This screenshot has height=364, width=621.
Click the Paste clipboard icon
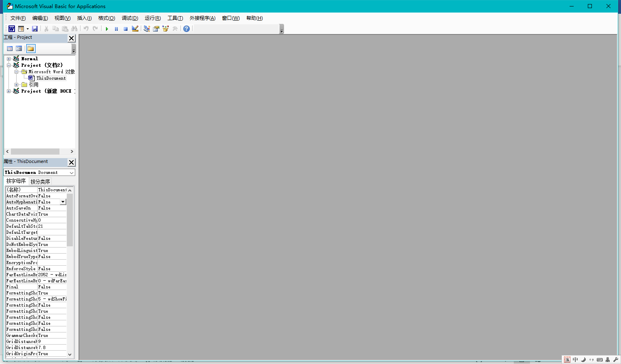[65, 29]
